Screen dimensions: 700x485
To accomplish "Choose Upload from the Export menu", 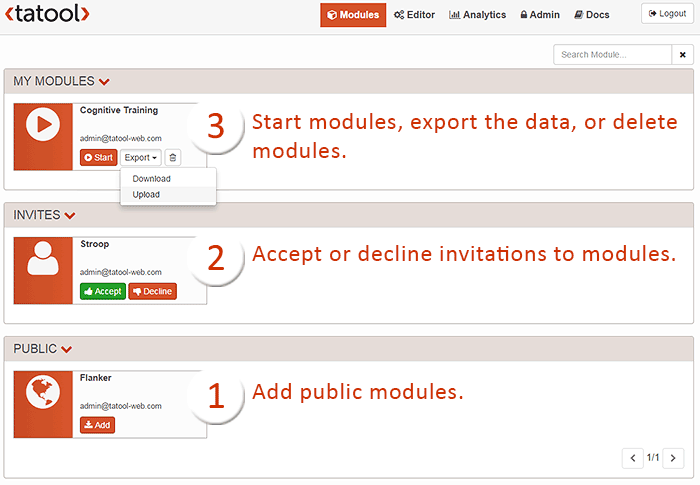I will [x=146, y=194].
